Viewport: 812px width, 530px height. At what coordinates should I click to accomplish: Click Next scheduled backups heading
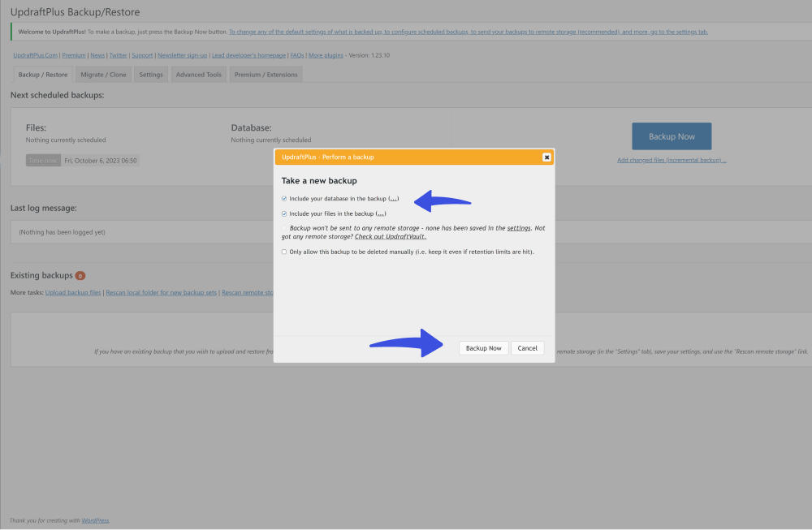click(x=57, y=95)
